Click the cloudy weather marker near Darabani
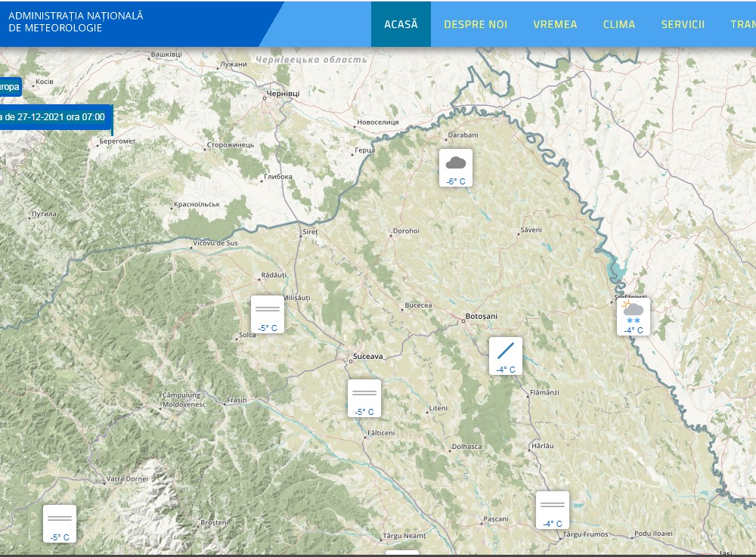 tap(456, 167)
